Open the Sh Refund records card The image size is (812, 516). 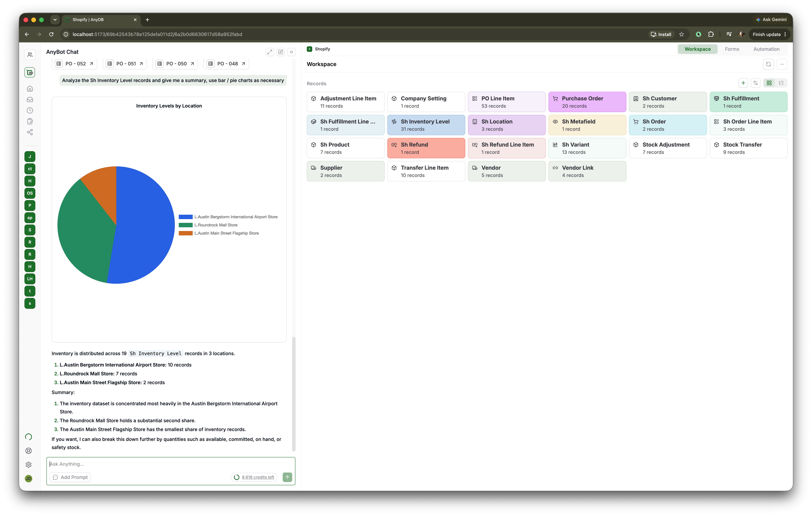pyautogui.click(x=426, y=148)
